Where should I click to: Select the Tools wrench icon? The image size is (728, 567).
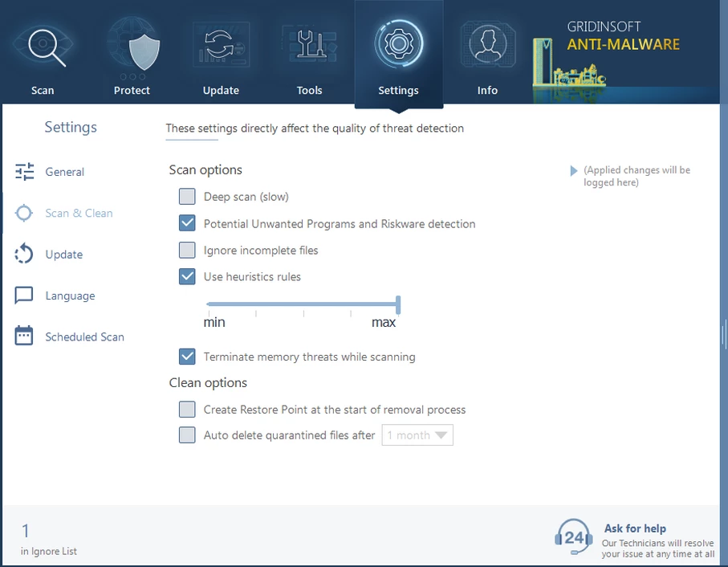tap(310, 46)
